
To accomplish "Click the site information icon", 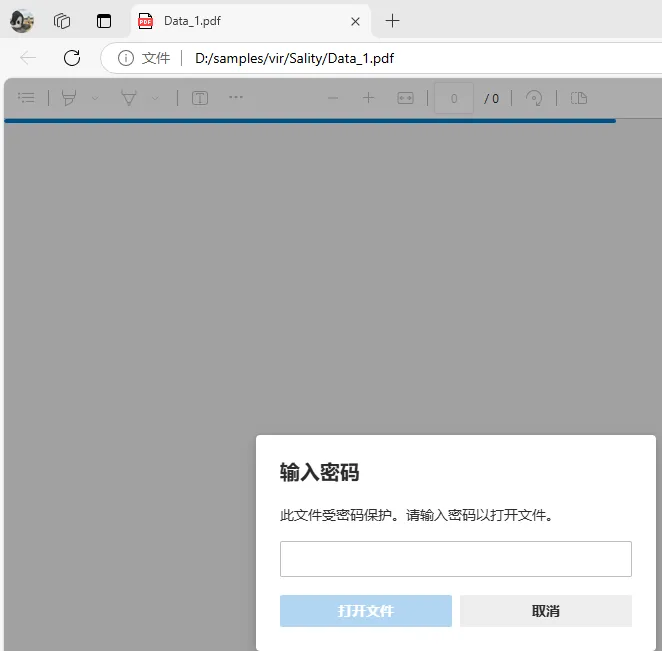I will pyautogui.click(x=126, y=58).
